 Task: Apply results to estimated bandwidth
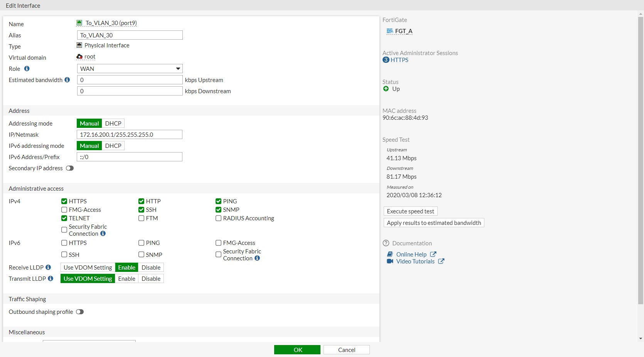click(x=433, y=223)
